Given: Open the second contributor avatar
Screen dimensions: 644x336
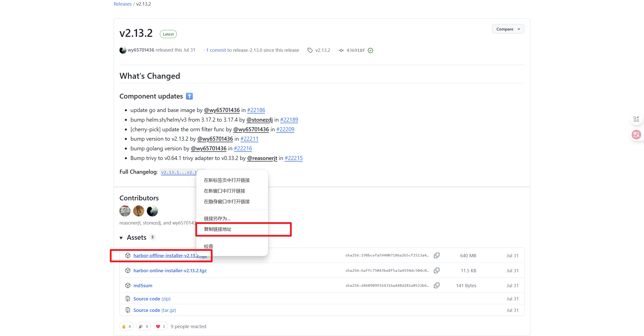Looking at the screenshot, I should (x=139, y=211).
